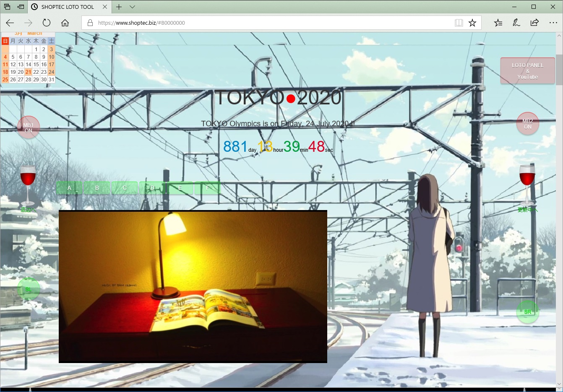
Task: Maximize the browser window
Action: pyautogui.click(x=534, y=7)
